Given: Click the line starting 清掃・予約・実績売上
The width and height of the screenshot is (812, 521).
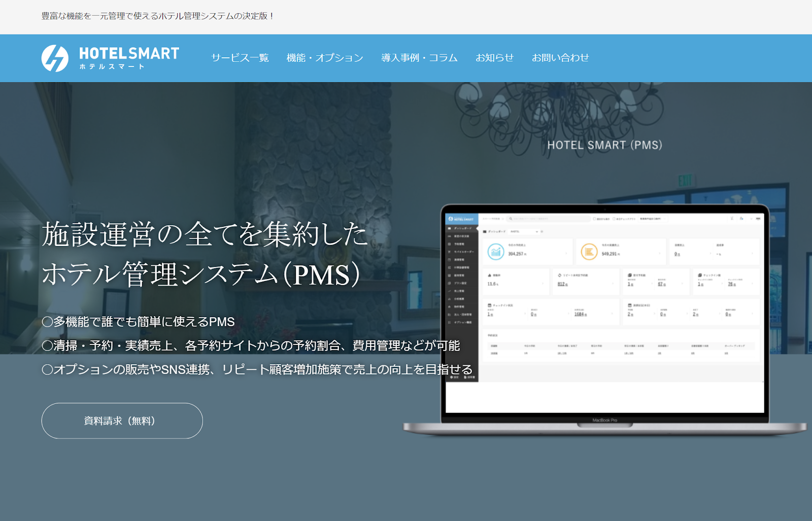Looking at the screenshot, I should click(251, 345).
